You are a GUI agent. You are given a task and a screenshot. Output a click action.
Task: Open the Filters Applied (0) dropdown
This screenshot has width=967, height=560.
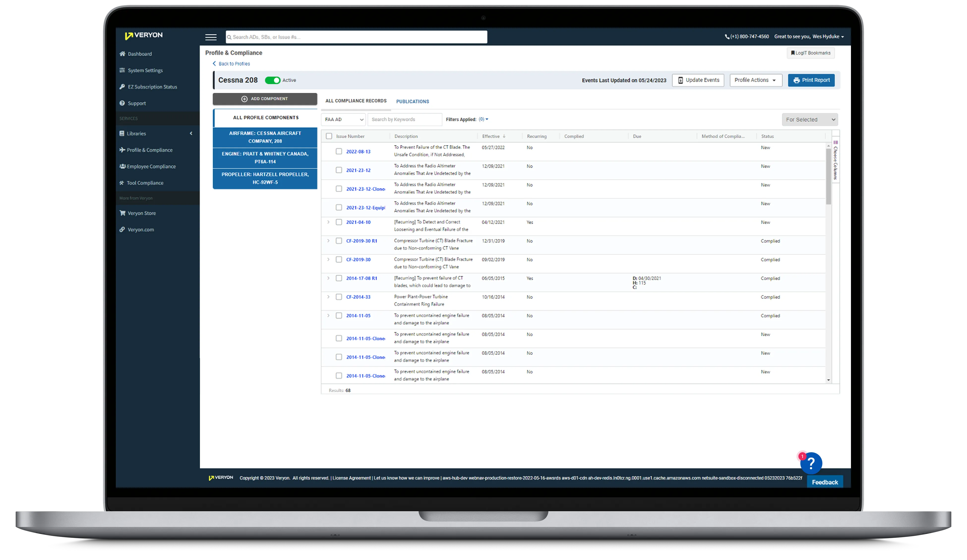pyautogui.click(x=483, y=119)
